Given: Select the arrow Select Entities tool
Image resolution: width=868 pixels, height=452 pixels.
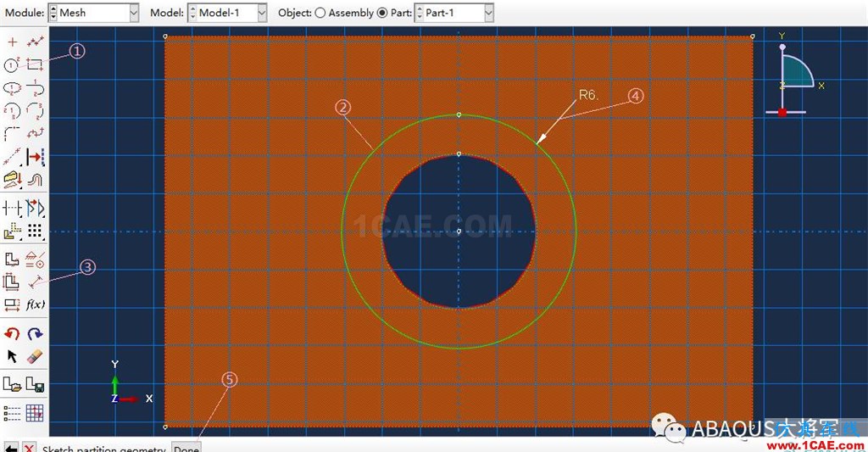Looking at the screenshot, I should [12, 356].
